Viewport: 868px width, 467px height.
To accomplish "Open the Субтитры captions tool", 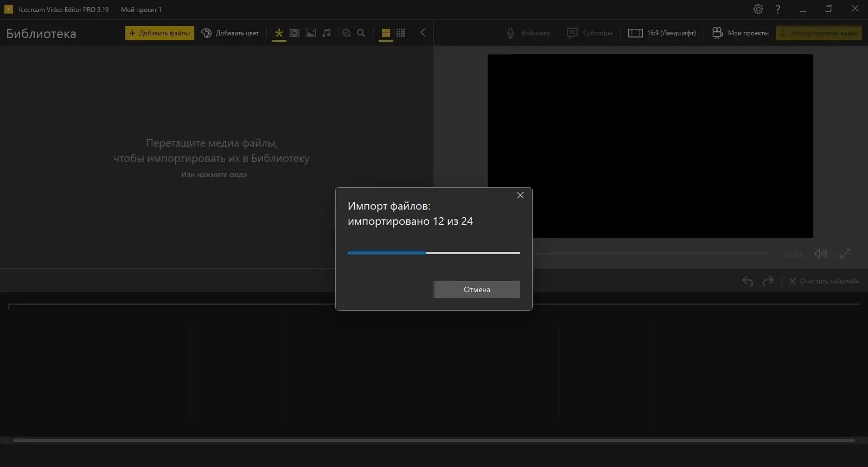I will (589, 33).
